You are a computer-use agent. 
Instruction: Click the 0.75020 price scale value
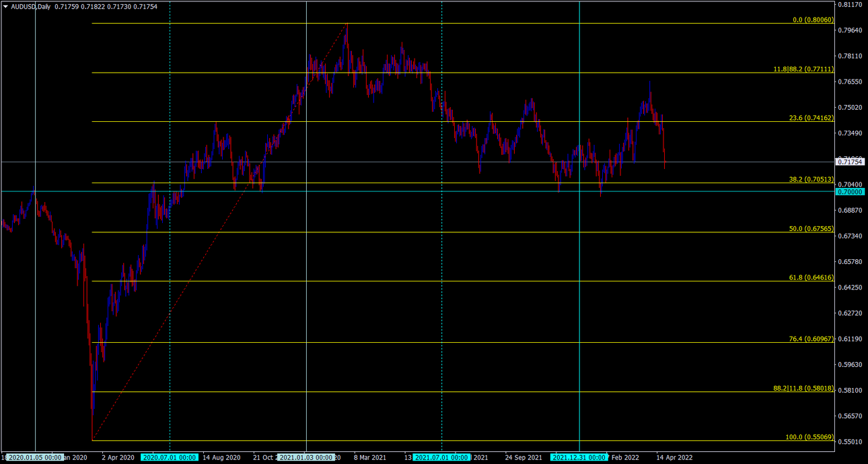(x=850, y=108)
